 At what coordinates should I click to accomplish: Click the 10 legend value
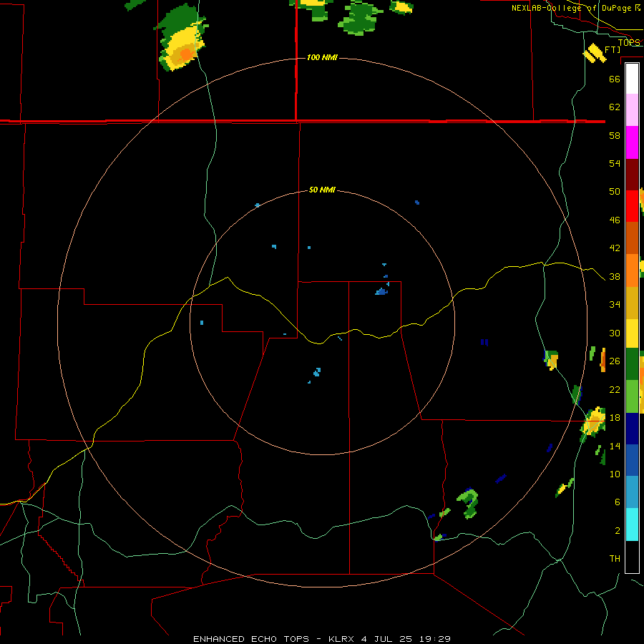[x=615, y=474]
